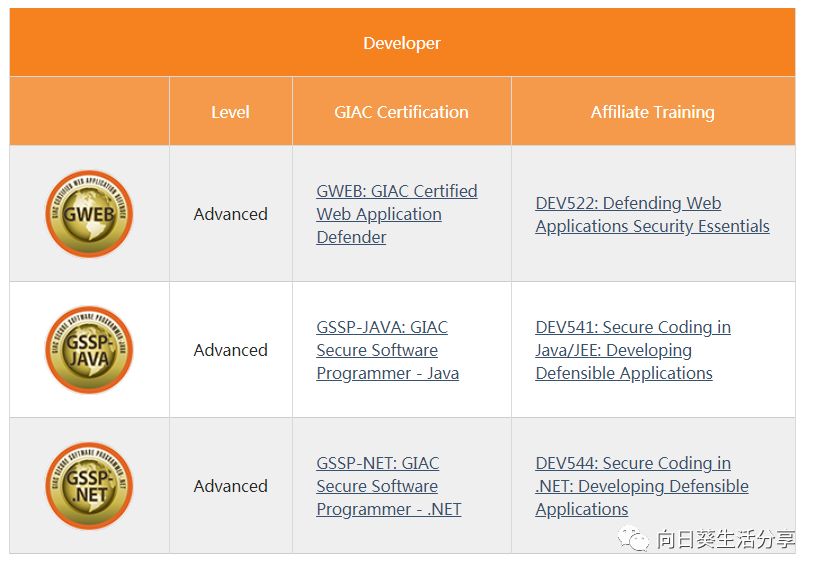Open DEV544: Secure Coding in .NET link
This screenshot has height=575, width=822.
click(x=642, y=486)
